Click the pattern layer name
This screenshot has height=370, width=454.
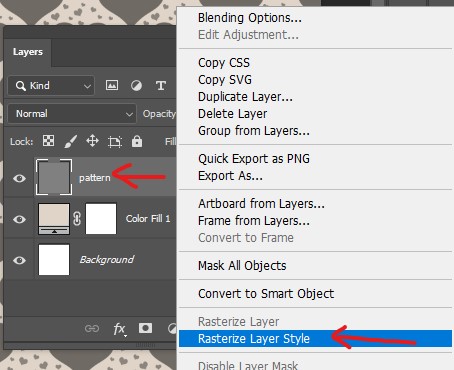click(x=94, y=178)
